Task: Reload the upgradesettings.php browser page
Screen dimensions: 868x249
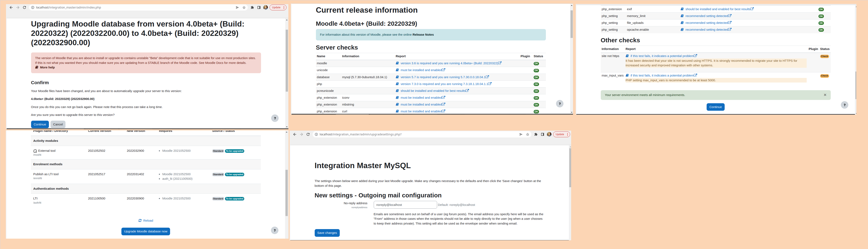Action: pos(308,134)
